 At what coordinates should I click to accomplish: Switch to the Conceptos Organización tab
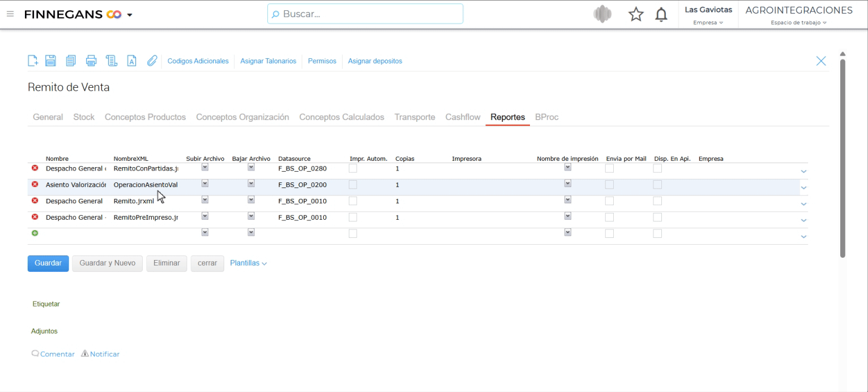point(243,117)
